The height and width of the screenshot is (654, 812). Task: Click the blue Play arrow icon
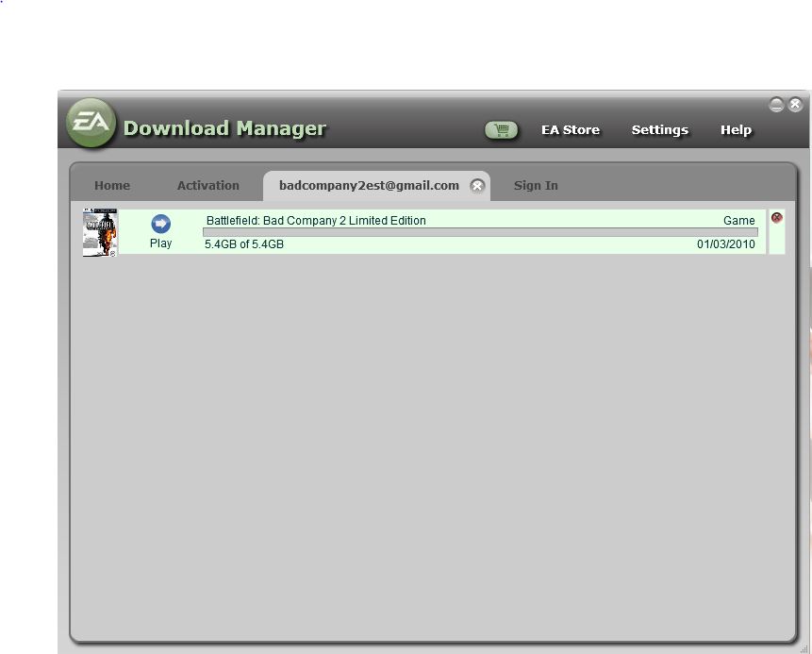160,224
